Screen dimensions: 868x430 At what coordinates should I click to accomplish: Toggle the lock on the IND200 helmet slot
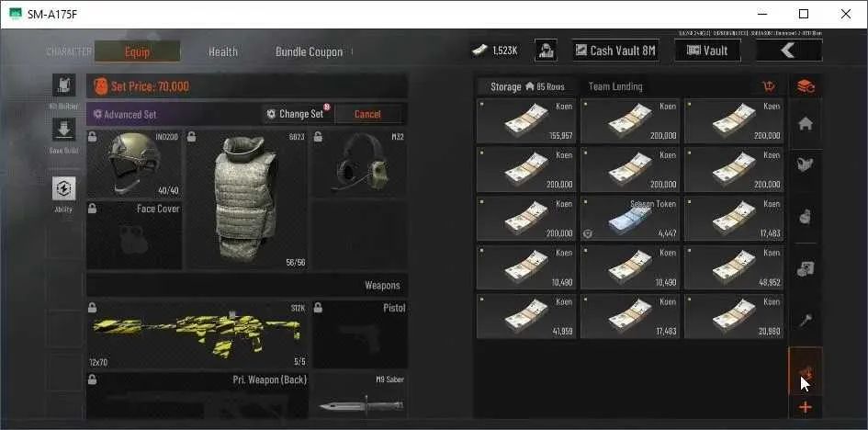click(x=93, y=136)
